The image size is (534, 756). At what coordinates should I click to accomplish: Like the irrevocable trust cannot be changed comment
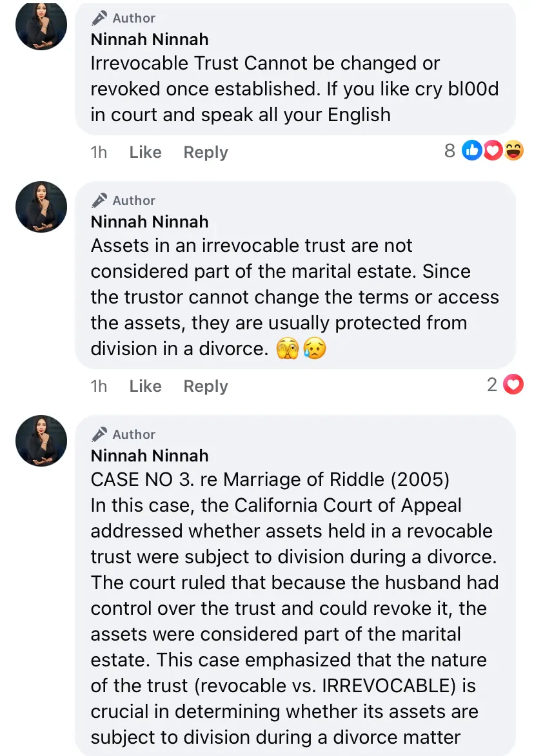click(x=145, y=152)
